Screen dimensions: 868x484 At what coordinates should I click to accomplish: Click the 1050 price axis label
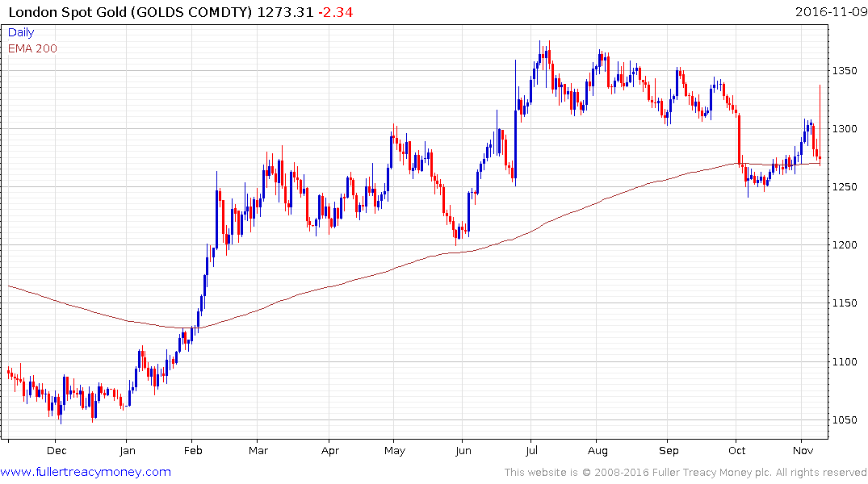click(x=845, y=419)
